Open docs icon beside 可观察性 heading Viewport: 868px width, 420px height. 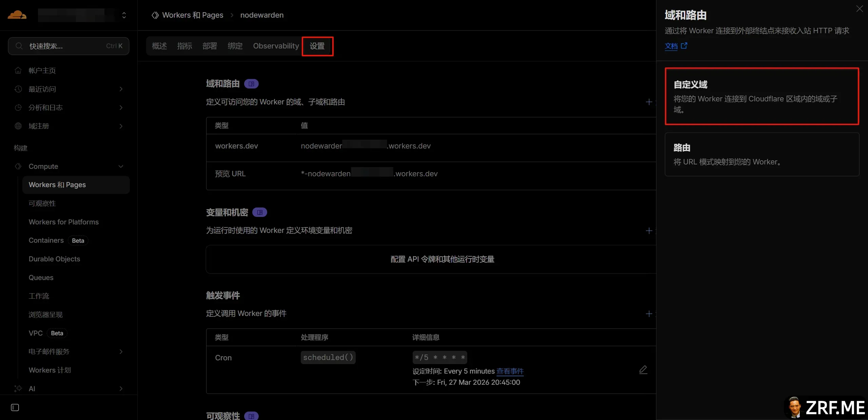(x=251, y=416)
